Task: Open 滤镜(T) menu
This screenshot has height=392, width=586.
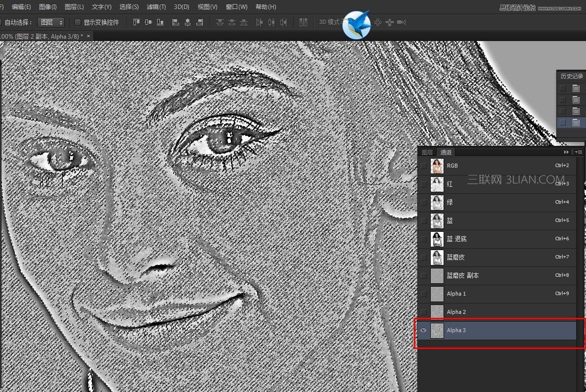Action: pos(156,7)
